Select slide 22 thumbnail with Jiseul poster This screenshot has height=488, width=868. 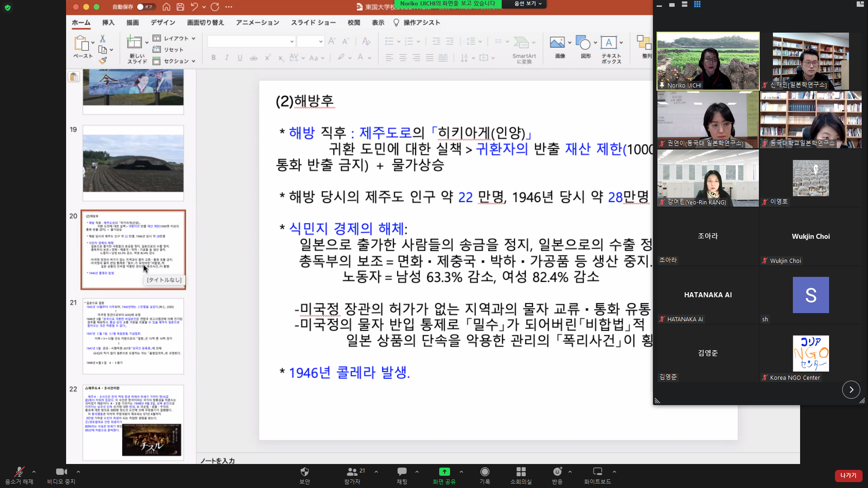[x=133, y=422]
